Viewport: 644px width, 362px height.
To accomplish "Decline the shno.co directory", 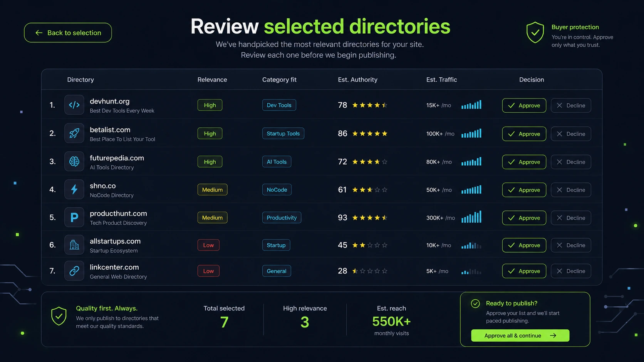I will click(571, 190).
